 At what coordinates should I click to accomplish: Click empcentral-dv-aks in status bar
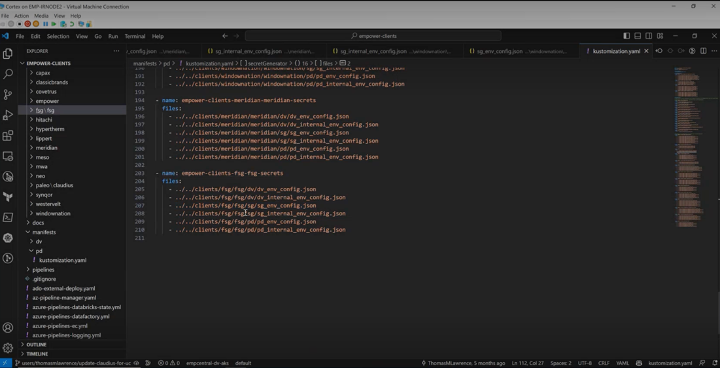click(x=208, y=363)
